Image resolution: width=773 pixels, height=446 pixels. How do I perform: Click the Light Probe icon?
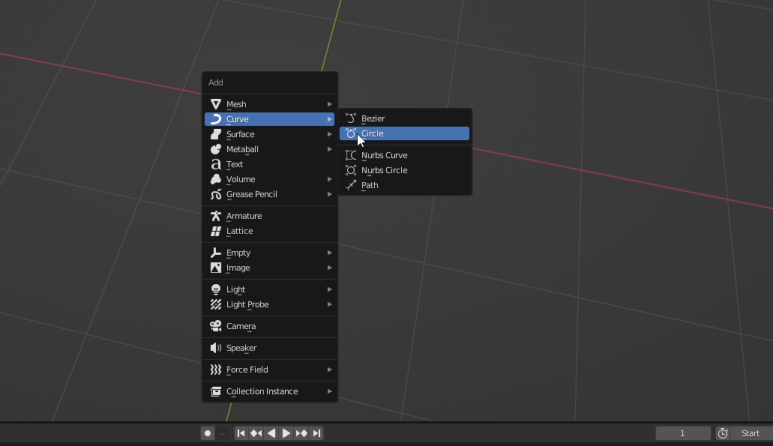point(215,305)
